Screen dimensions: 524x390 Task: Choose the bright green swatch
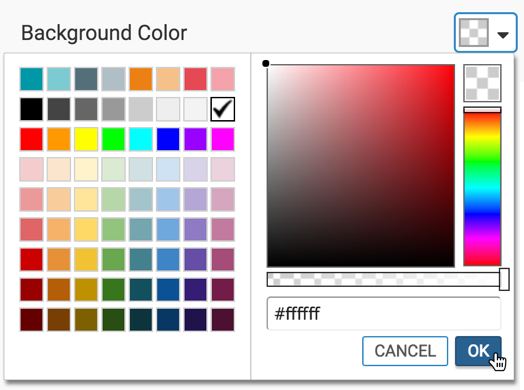coord(113,139)
